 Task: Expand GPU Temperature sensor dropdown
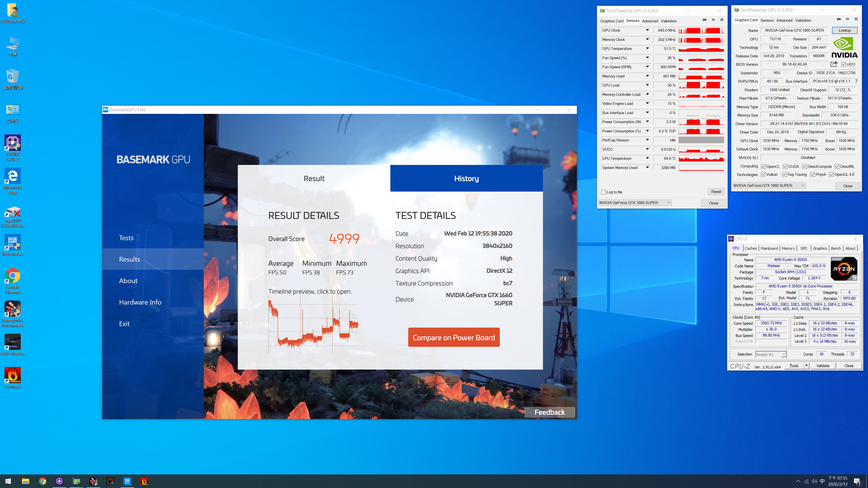pos(647,49)
